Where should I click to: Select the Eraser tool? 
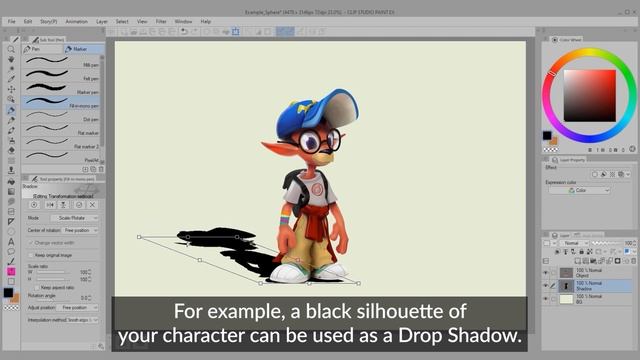tap(11, 151)
